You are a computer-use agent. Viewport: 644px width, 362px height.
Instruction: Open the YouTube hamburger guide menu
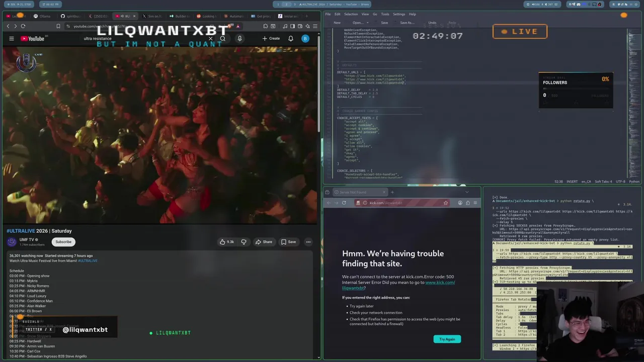(x=11, y=39)
